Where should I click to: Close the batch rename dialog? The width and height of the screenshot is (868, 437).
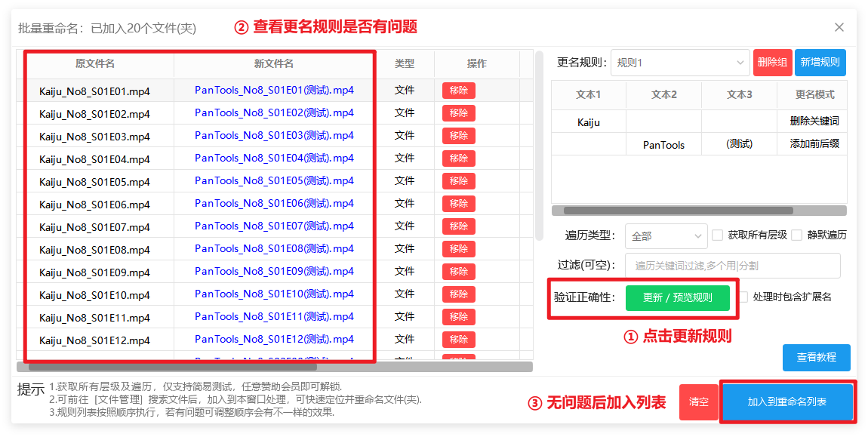coord(839,27)
